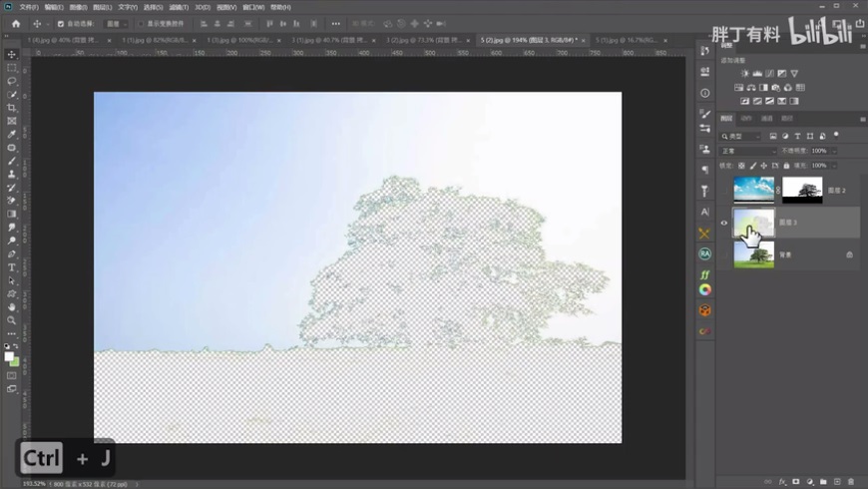Pick the Eyedropper tool
Screen dimensions: 868x489
(x=12, y=134)
